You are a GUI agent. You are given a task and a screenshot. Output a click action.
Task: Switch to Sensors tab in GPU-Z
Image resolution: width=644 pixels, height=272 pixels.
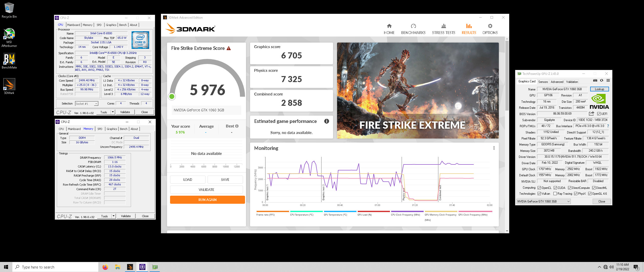point(543,82)
